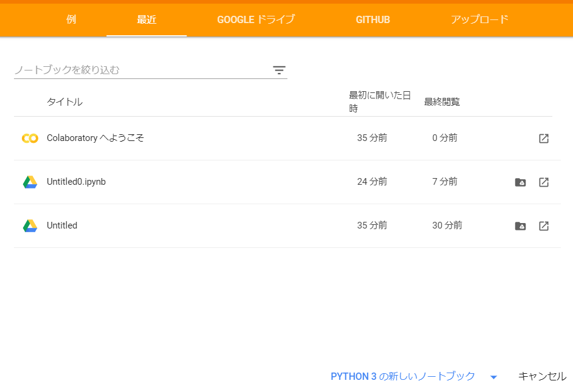Click 7 分前 last viewed value
573x392 pixels.
pos(445,182)
